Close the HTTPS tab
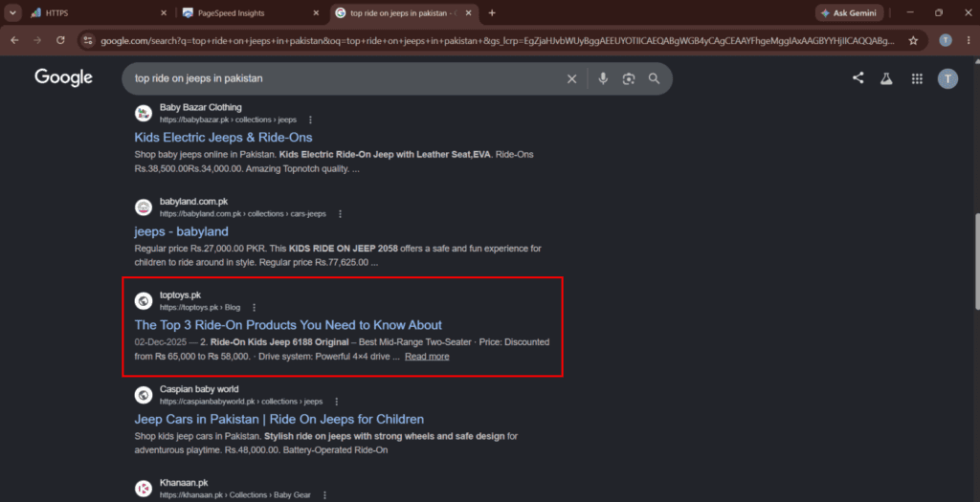Screen dimensions: 980x502 [x=164, y=12]
